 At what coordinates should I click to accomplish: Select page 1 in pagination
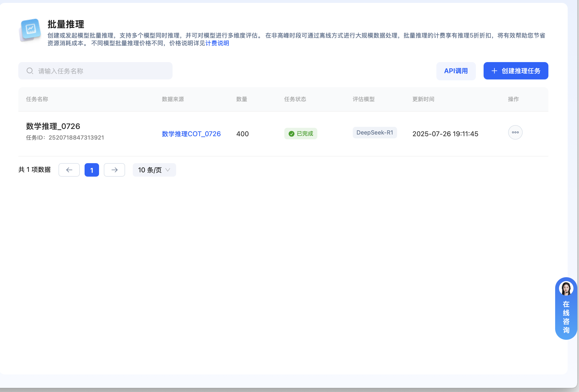(x=92, y=170)
